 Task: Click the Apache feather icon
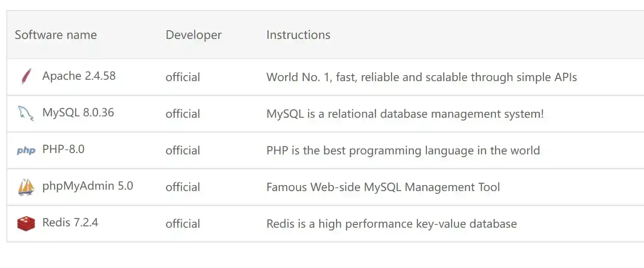click(26, 77)
